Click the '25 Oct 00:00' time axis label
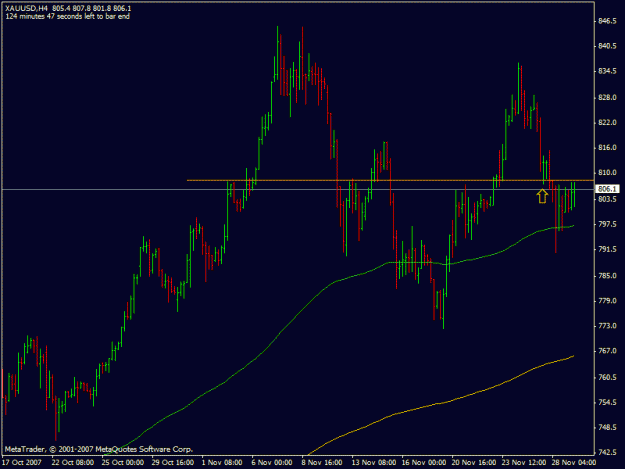The height and width of the screenshot is (469, 625). [123, 463]
